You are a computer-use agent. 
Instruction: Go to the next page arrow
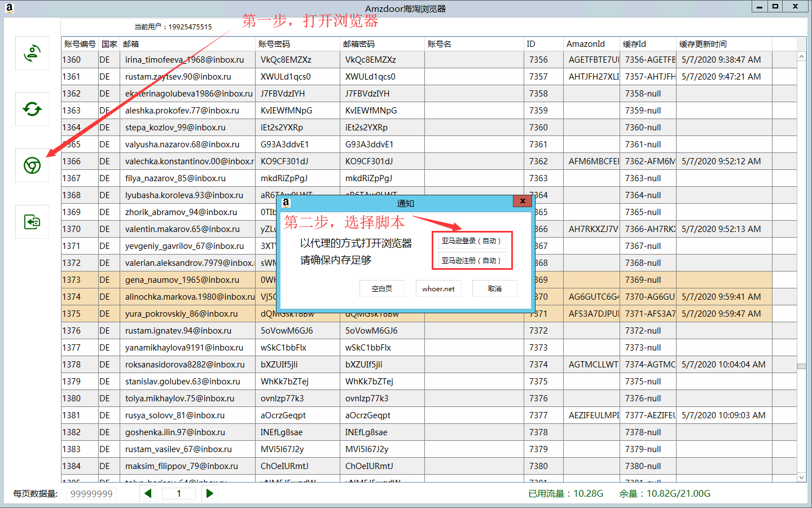(x=210, y=493)
